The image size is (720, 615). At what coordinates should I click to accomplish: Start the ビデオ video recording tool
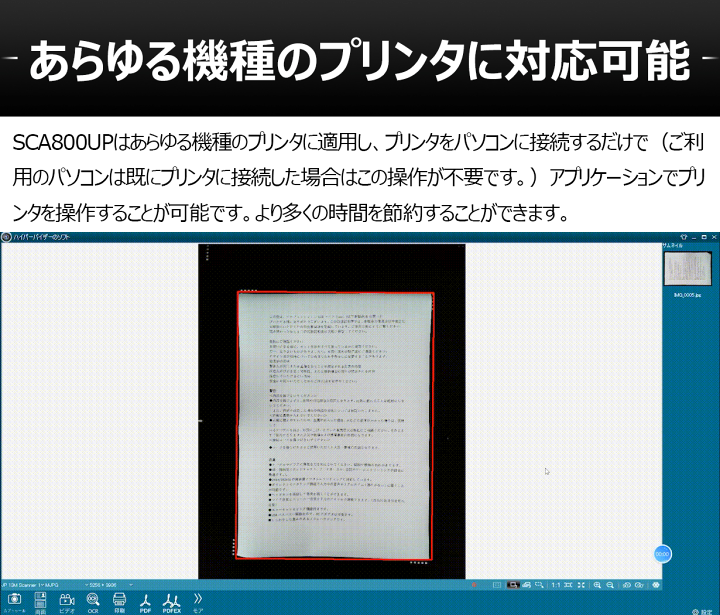(67, 600)
